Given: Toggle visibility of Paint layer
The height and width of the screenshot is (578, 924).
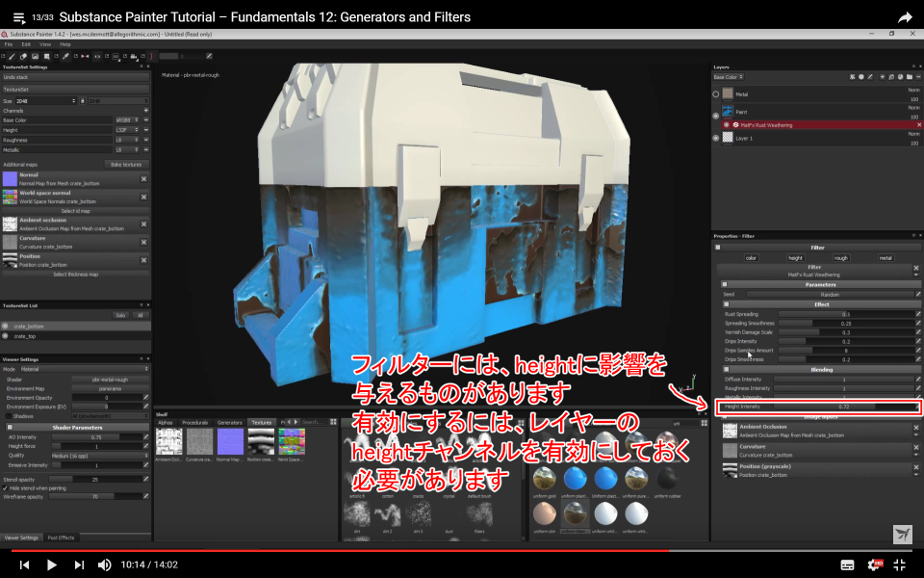Looking at the screenshot, I should [x=716, y=116].
